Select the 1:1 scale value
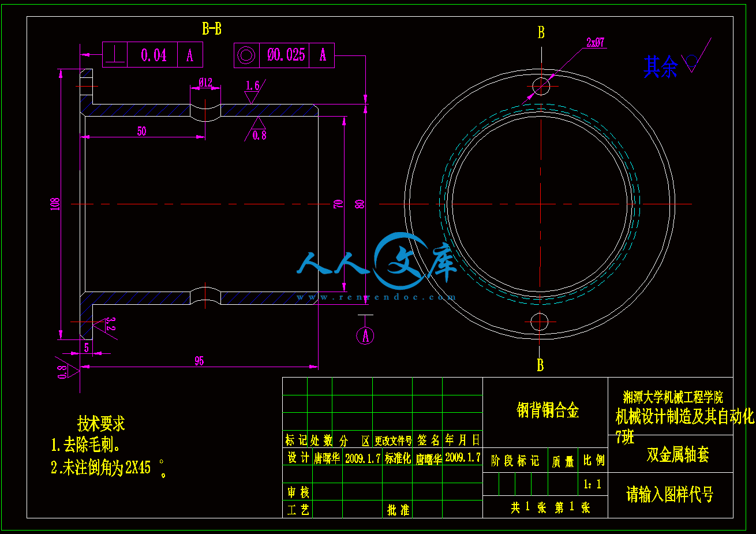 (592, 484)
